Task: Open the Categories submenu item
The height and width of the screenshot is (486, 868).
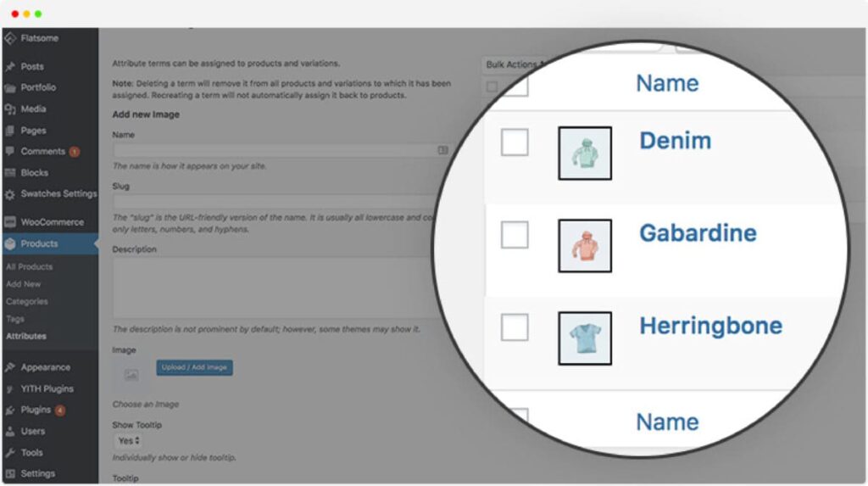Action: 26,301
